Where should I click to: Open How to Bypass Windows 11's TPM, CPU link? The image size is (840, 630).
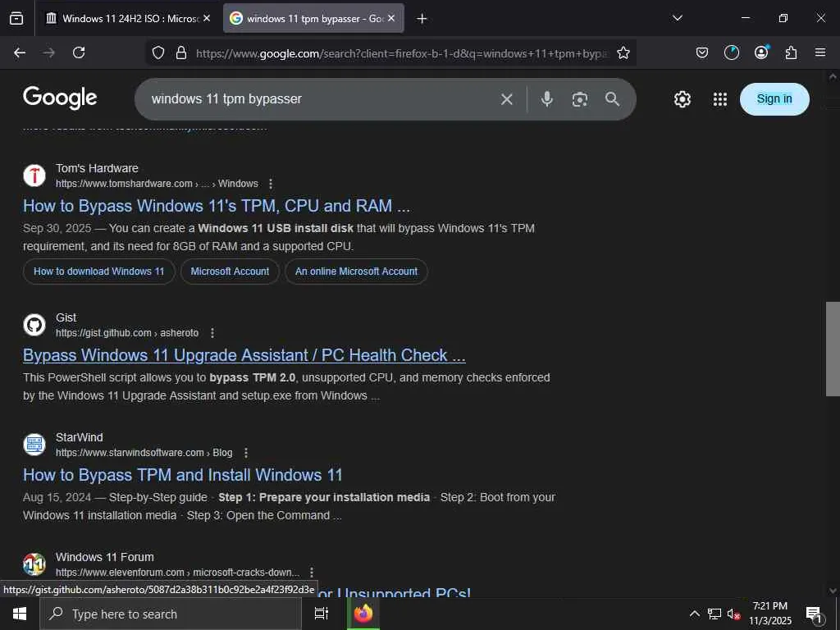pos(217,206)
